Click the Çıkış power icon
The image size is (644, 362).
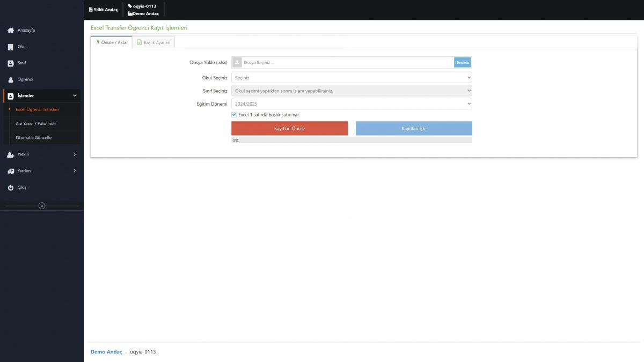10,188
